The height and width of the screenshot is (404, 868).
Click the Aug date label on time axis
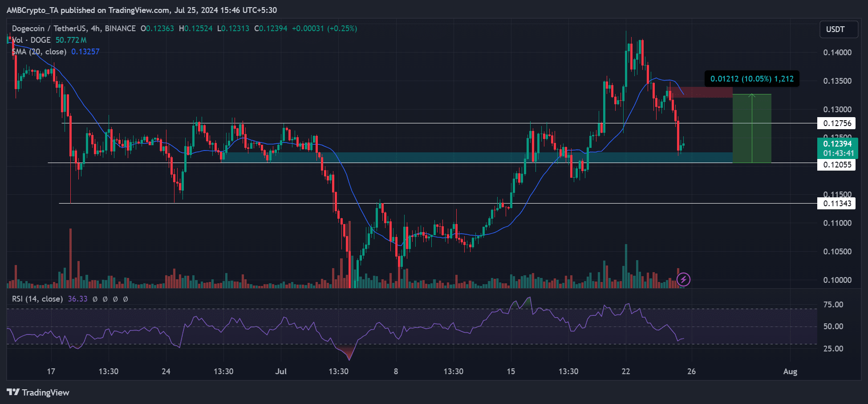790,371
